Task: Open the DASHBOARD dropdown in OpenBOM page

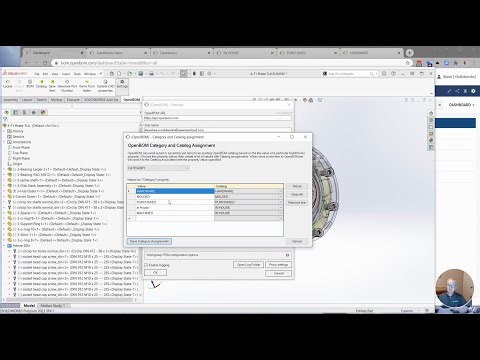Action: [461, 105]
